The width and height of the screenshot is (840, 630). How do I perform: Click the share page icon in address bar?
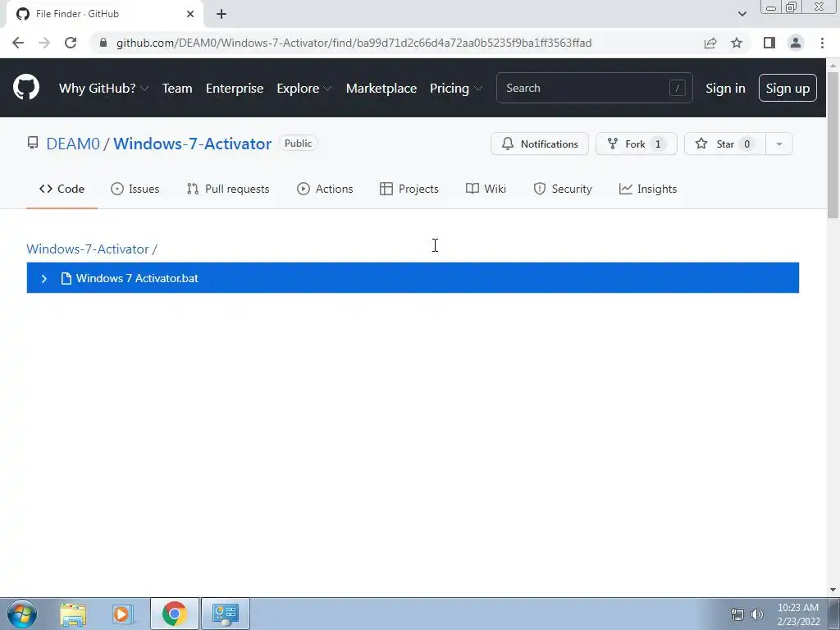(x=710, y=43)
